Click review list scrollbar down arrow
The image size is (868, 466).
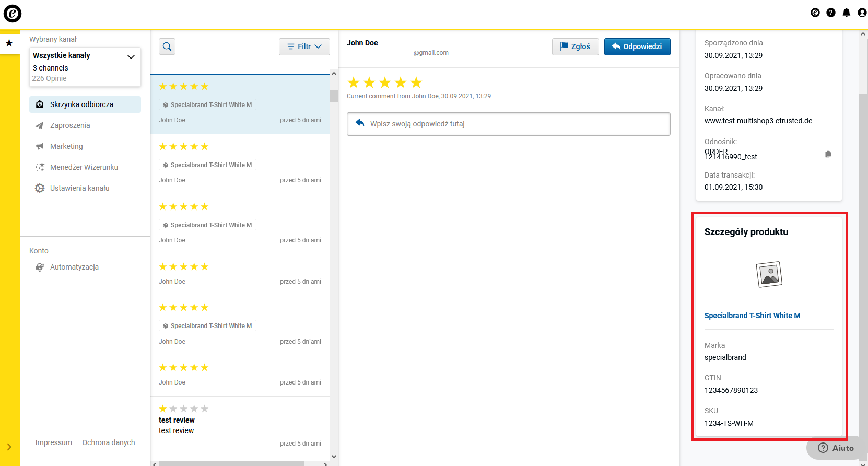pos(334,457)
